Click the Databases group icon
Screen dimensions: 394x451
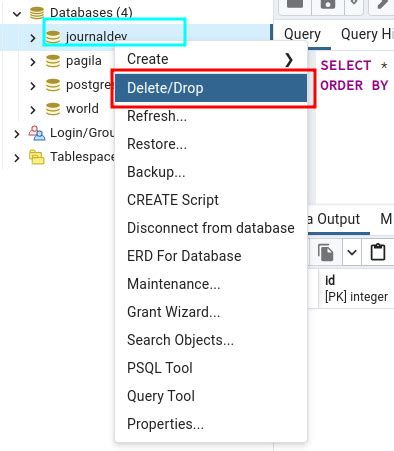point(37,13)
